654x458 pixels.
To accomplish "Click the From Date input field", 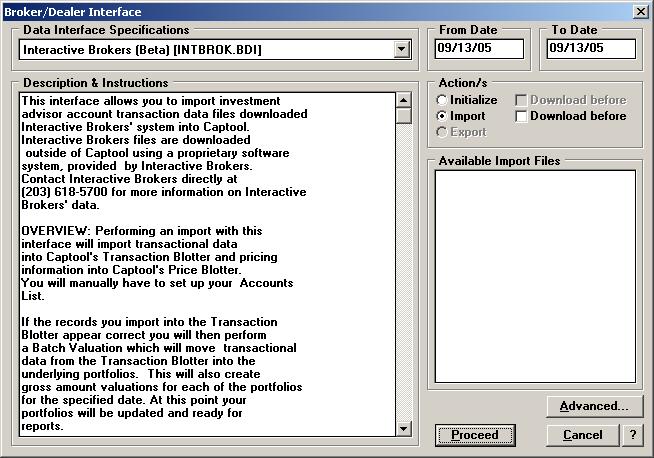I will pos(479,48).
